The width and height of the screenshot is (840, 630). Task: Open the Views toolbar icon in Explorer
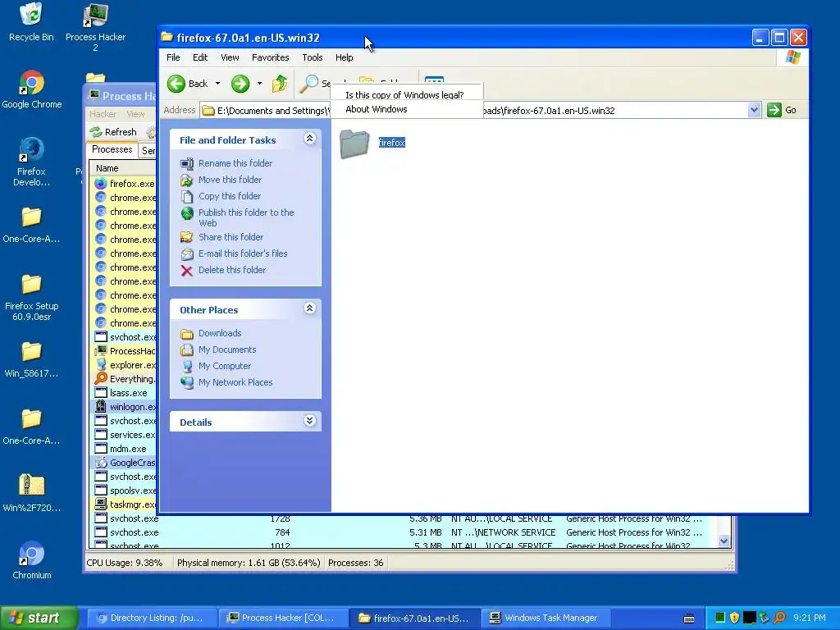click(434, 80)
